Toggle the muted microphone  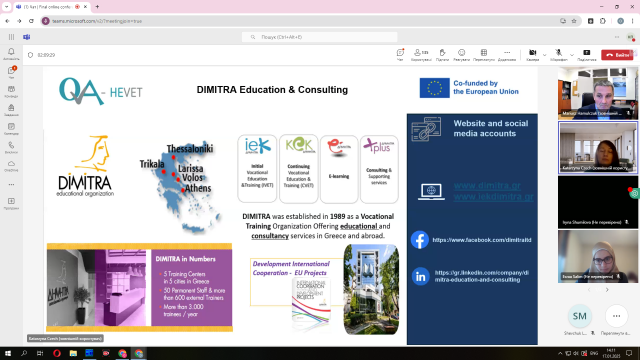tap(558, 55)
